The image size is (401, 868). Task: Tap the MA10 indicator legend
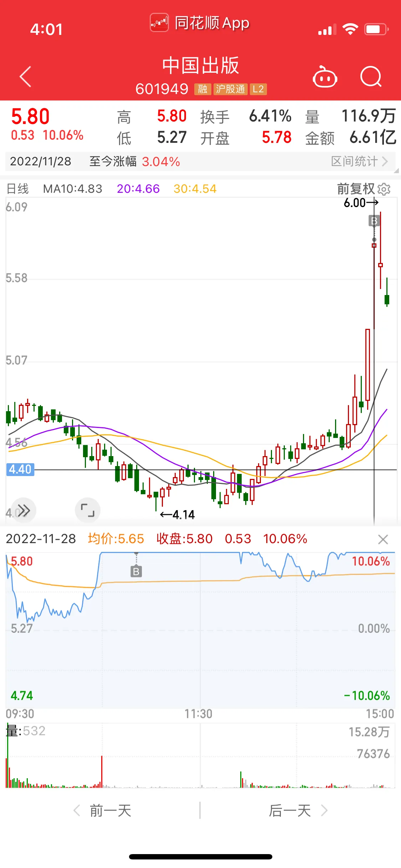(x=73, y=188)
